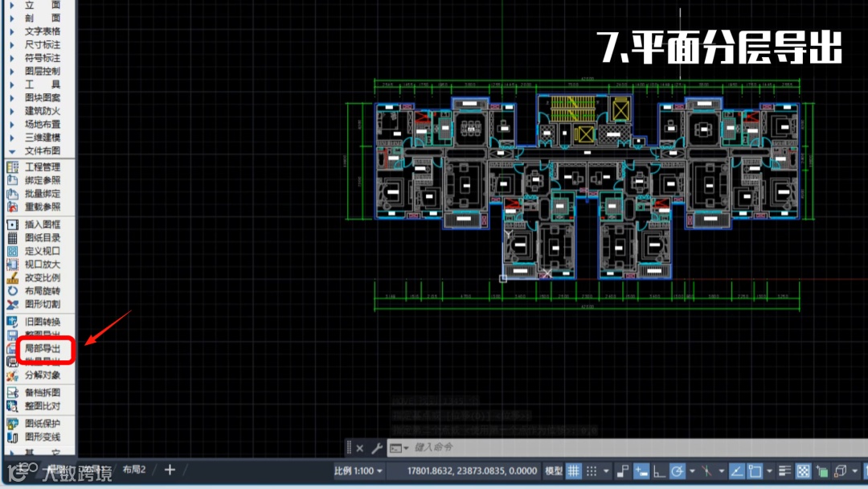The image size is (868, 489).
Task: Click the 绑定参照 bind reference icon
Action: [x=12, y=180]
